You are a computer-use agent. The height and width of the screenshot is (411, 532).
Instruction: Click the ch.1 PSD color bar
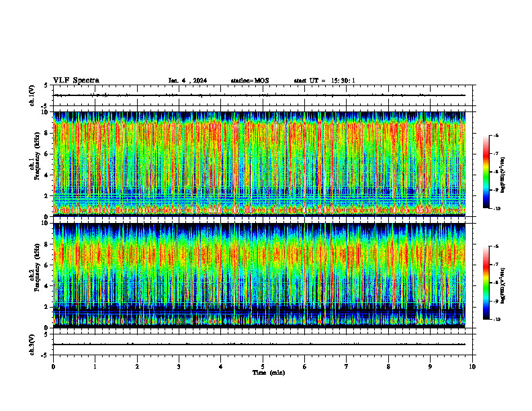[x=486, y=172]
